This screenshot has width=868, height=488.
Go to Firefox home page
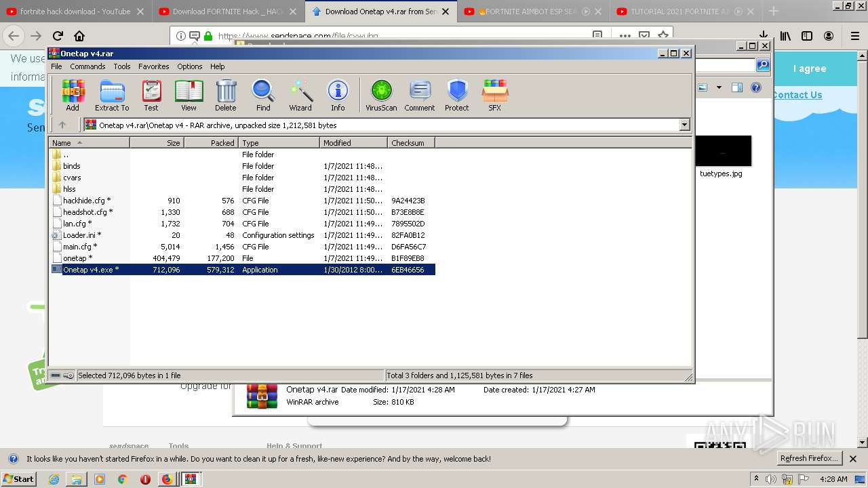(x=79, y=36)
